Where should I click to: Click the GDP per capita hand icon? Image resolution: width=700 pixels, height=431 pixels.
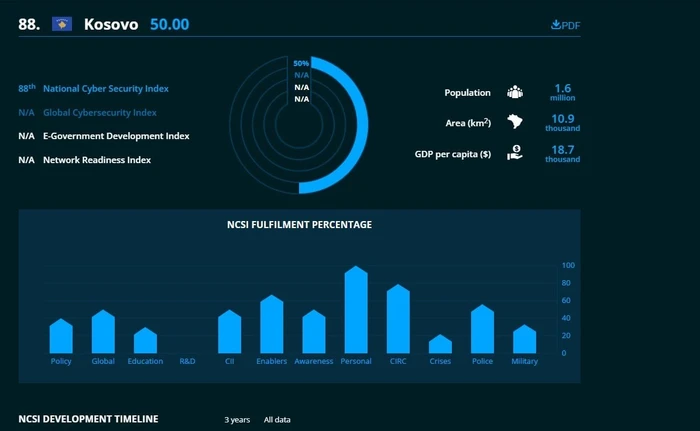pos(515,153)
